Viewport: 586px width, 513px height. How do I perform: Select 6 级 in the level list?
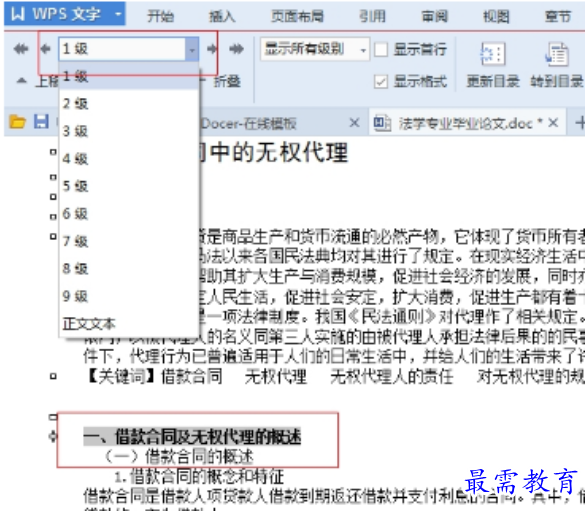tap(129, 214)
